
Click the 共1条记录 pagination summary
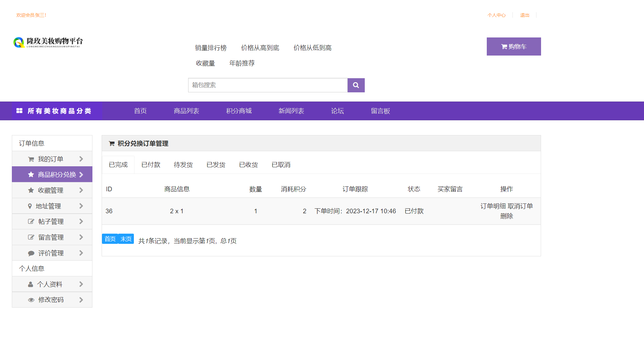187,241
